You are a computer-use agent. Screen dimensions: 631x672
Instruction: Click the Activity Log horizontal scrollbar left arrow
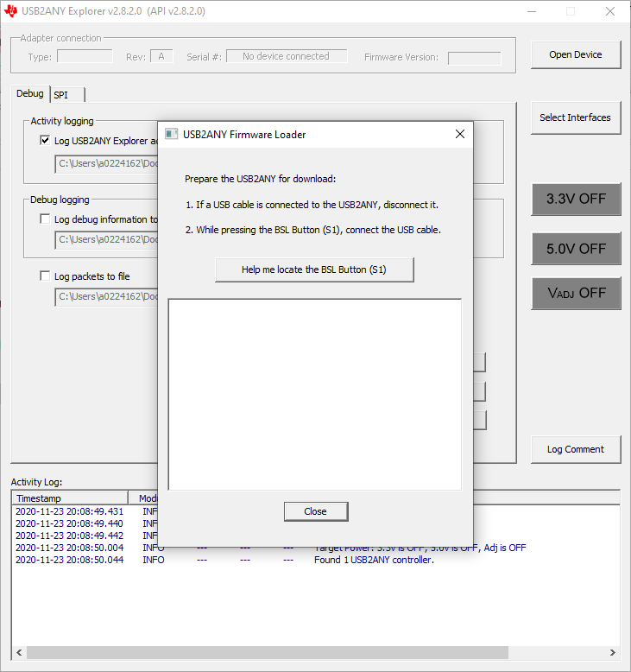click(19, 652)
